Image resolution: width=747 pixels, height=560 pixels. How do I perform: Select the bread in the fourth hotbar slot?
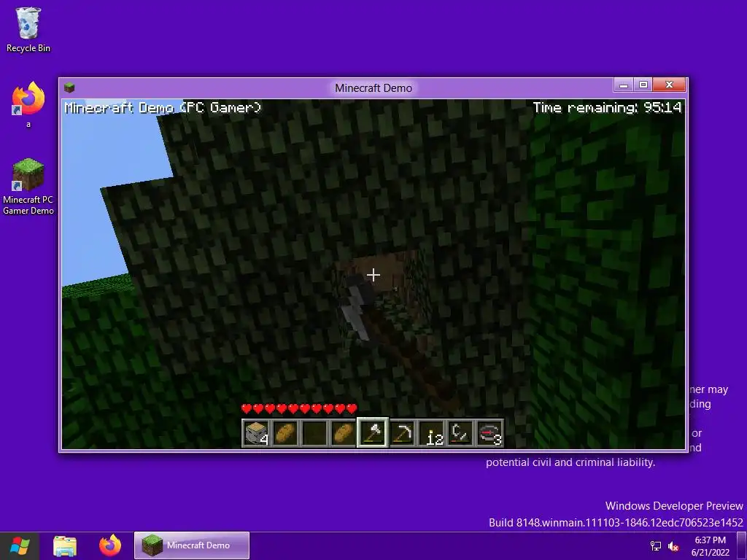pyautogui.click(x=343, y=433)
